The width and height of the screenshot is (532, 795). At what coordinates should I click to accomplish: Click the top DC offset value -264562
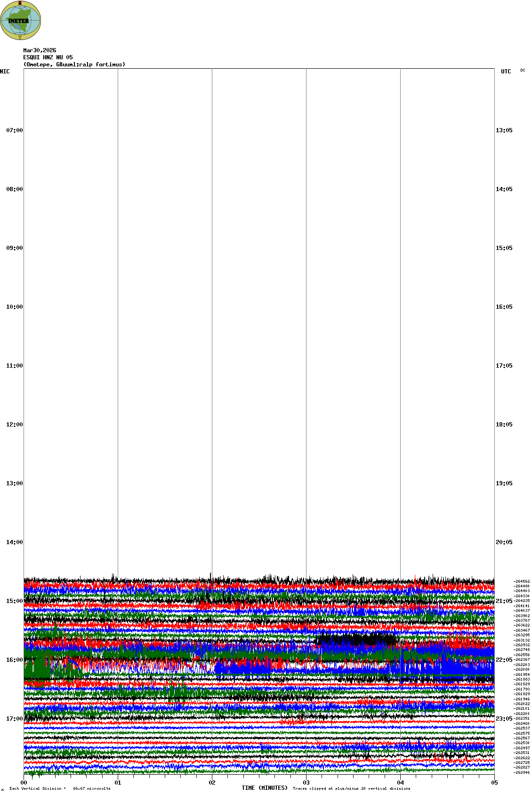point(521,582)
